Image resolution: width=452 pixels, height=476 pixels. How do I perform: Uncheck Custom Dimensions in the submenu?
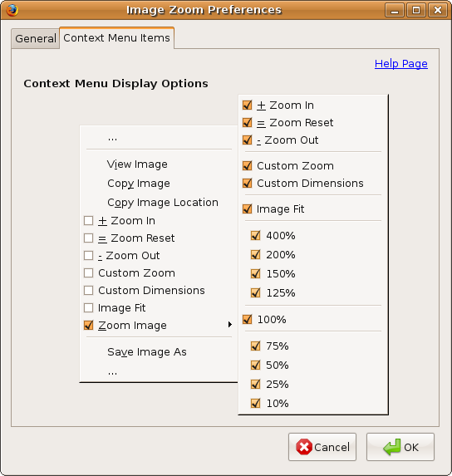coord(248,183)
